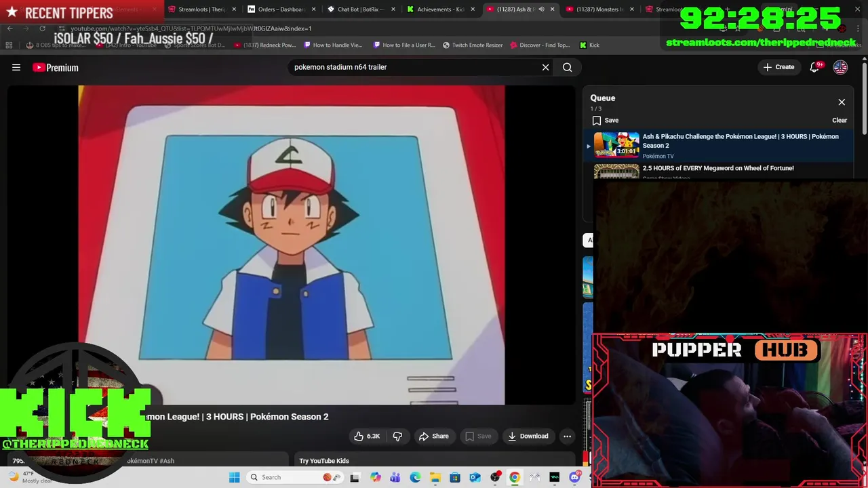Clear the queue
This screenshot has width=868, height=488.
click(840, 120)
